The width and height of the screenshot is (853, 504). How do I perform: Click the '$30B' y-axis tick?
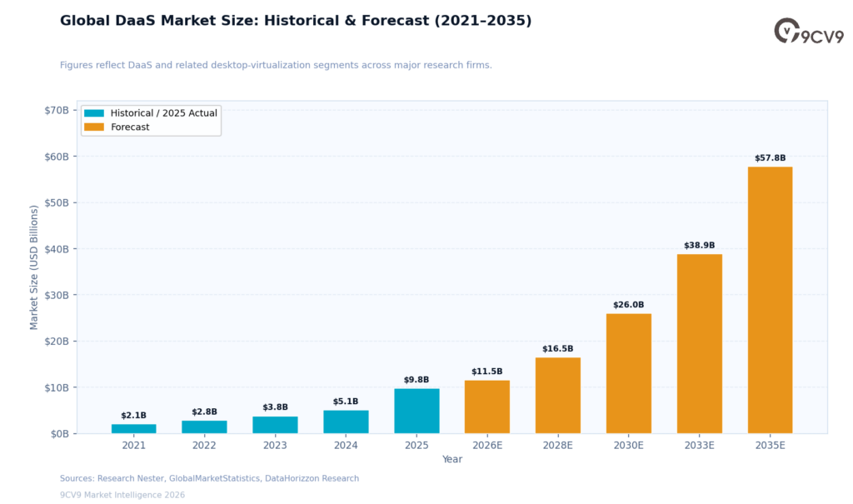click(x=57, y=295)
